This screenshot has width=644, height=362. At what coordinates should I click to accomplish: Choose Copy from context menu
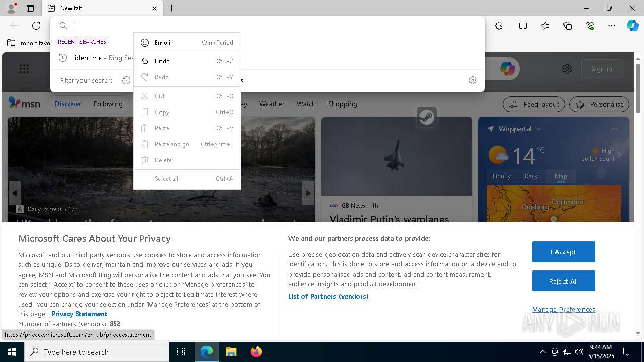[187, 112]
